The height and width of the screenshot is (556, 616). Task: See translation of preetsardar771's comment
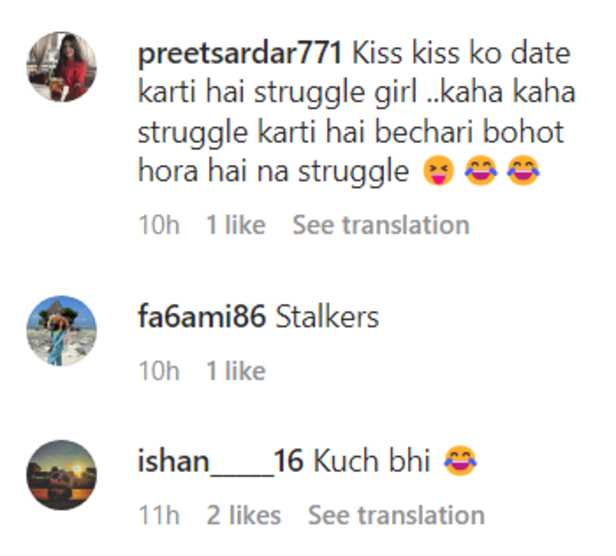click(380, 226)
